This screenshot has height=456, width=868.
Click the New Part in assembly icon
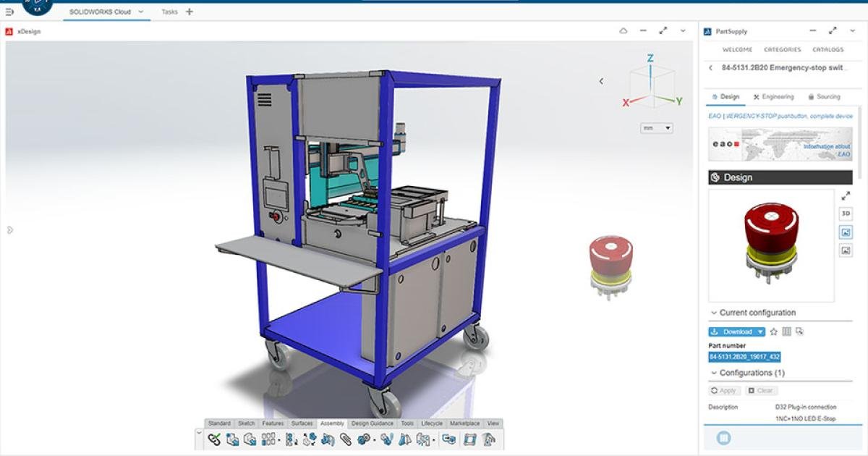pos(250,439)
